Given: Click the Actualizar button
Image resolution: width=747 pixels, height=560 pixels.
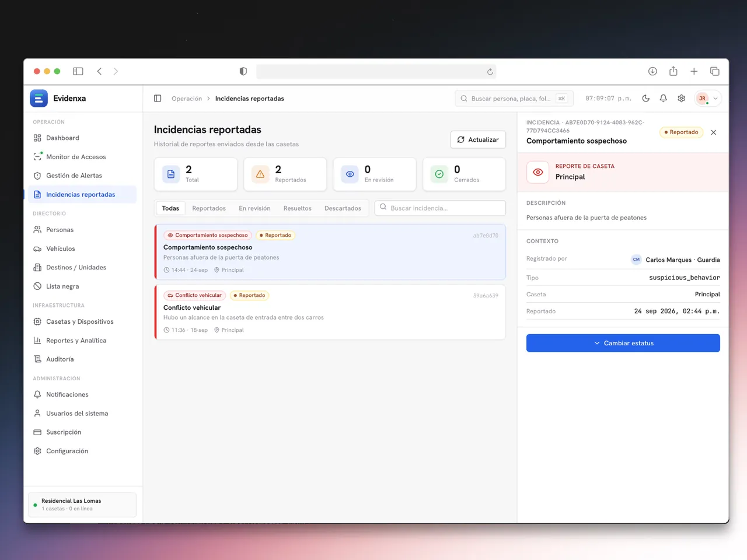Looking at the screenshot, I should pyautogui.click(x=478, y=139).
